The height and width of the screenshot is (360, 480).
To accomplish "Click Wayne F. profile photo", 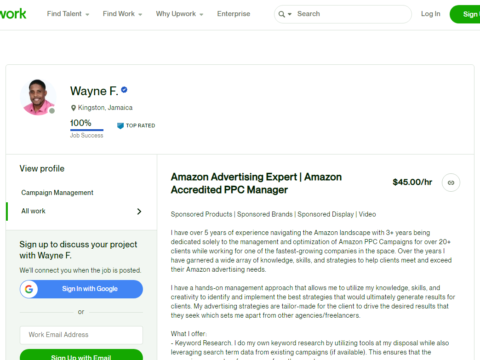I will pyautogui.click(x=38, y=97).
